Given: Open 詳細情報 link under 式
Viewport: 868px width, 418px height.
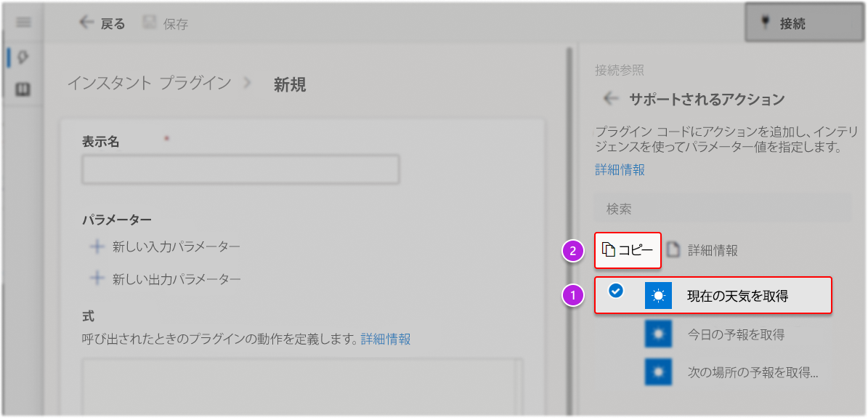Looking at the screenshot, I should (386, 339).
